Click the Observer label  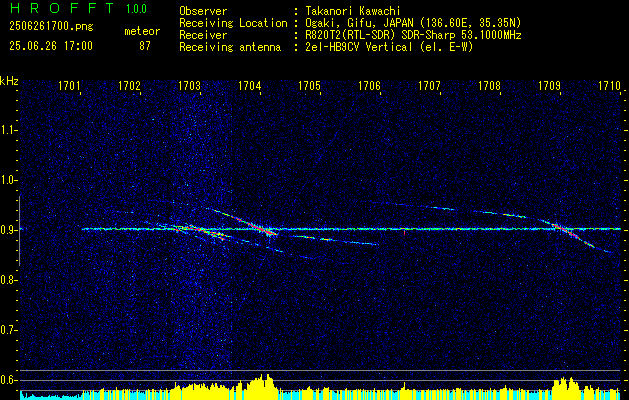(203, 11)
